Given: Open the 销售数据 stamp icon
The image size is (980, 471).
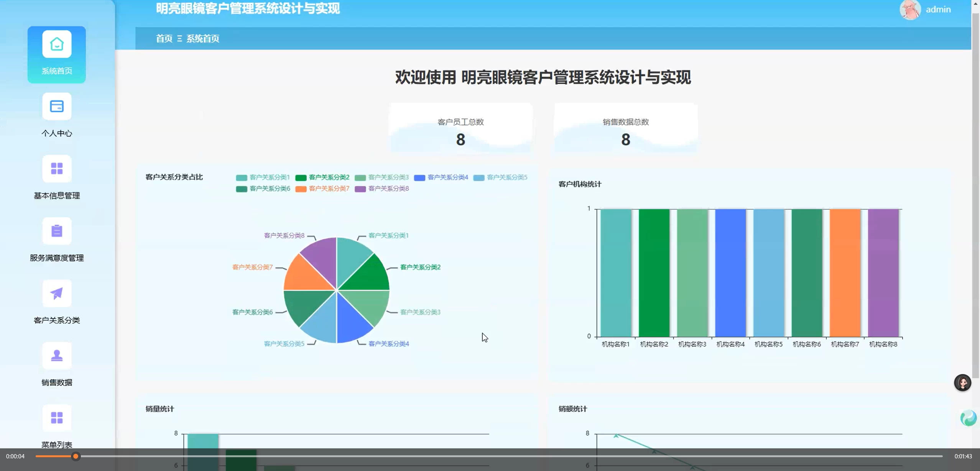Looking at the screenshot, I should (x=57, y=356).
